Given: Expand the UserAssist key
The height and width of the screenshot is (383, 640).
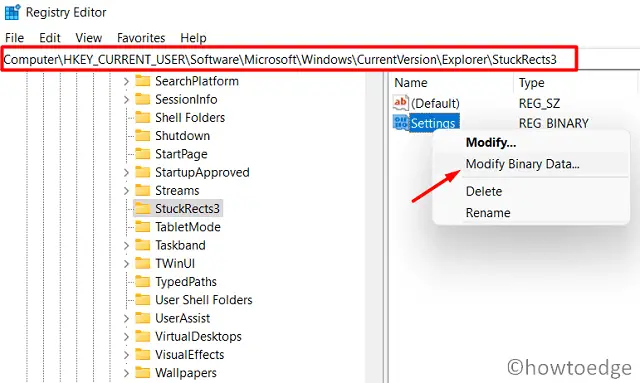Looking at the screenshot, I should 126,318.
